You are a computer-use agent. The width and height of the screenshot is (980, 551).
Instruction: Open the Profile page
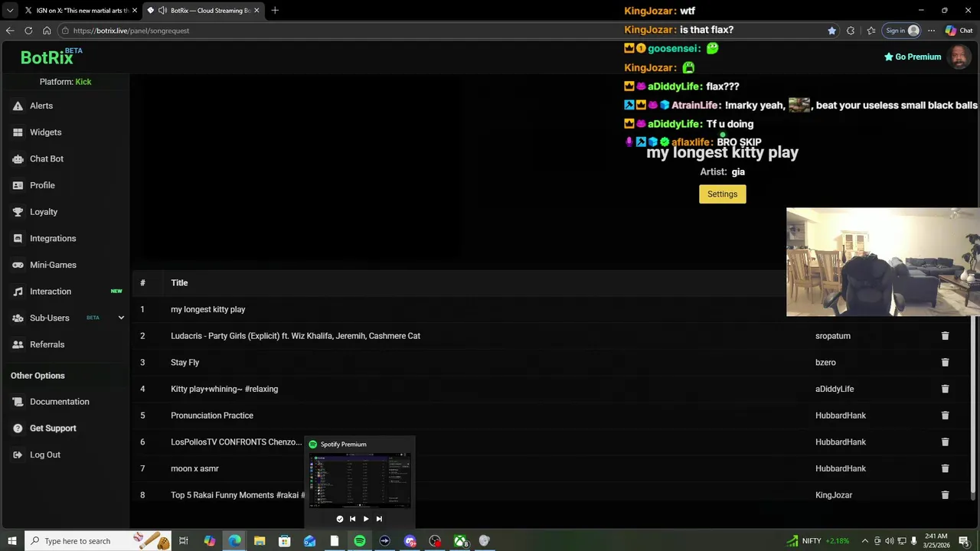(x=42, y=185)
